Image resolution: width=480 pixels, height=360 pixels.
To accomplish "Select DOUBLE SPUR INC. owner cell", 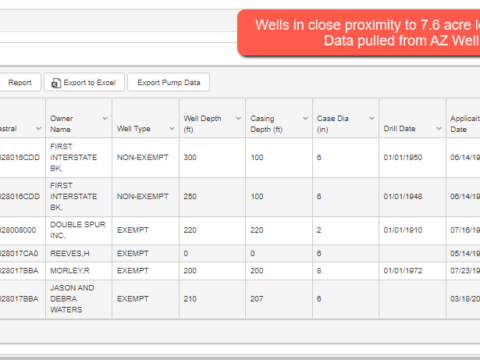I will pos(79,230).
